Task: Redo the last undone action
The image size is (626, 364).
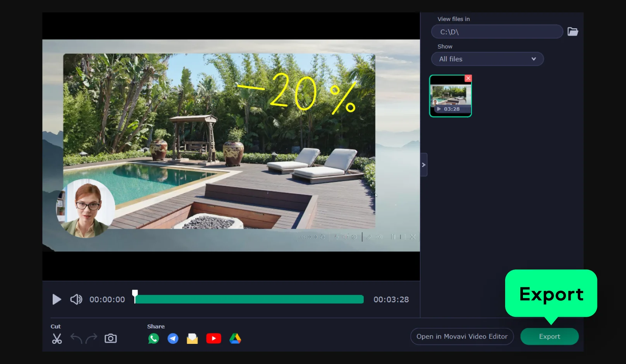Action: 91,339
